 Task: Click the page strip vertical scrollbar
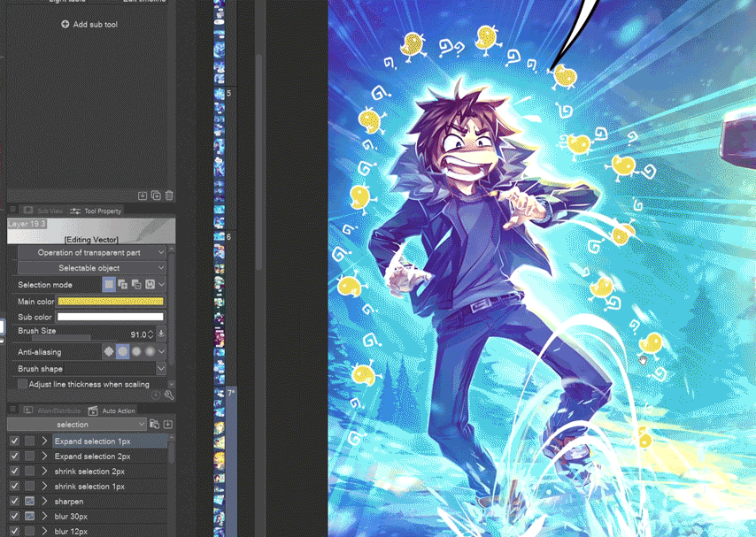(x=258, y=162)
